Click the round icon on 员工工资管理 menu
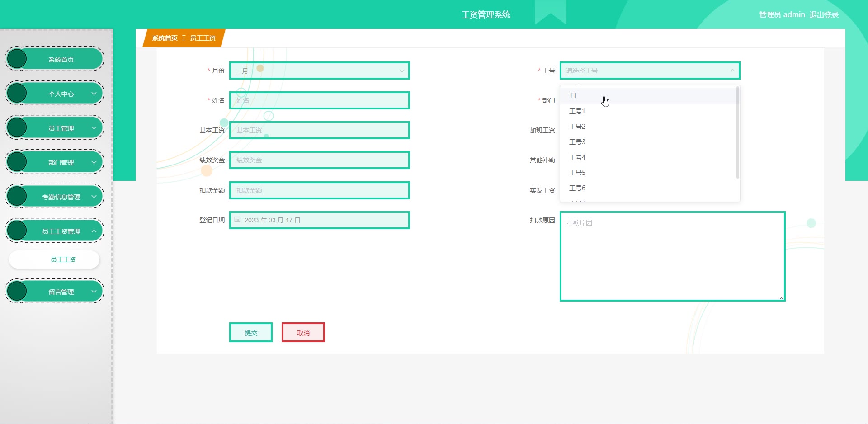This screenshot has height=424, width=868. coord(17,231)
